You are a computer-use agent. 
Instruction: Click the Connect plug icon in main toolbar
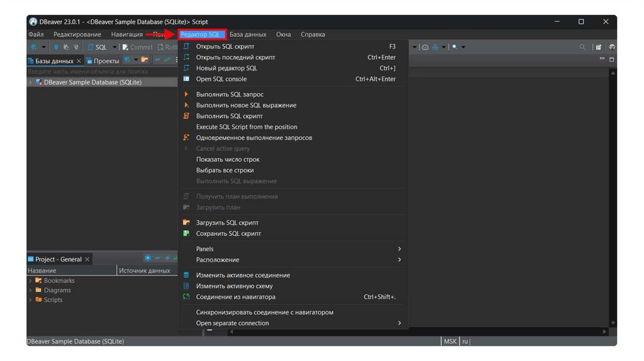coord(56,47)
